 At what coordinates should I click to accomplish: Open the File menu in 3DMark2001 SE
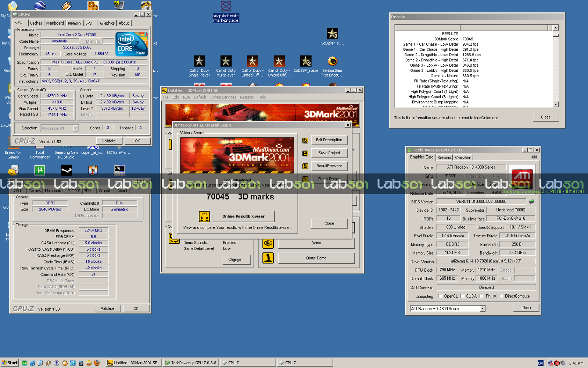pos(166,97)
